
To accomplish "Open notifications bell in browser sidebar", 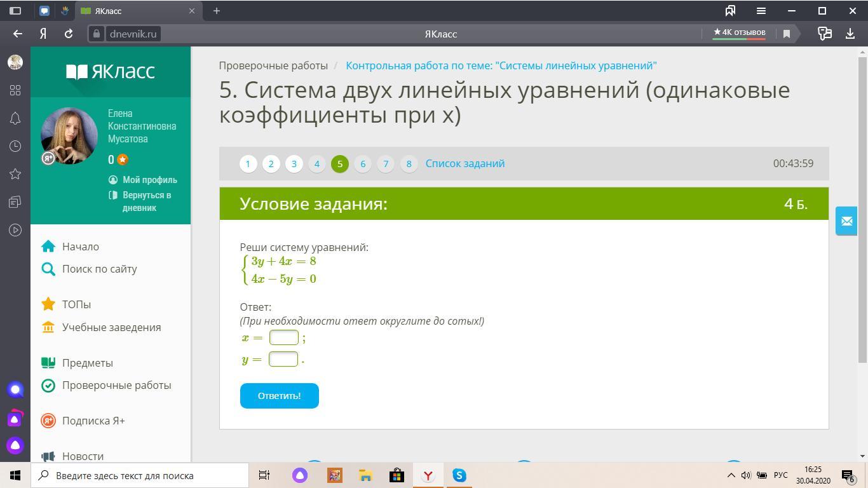I will (15, 118).
